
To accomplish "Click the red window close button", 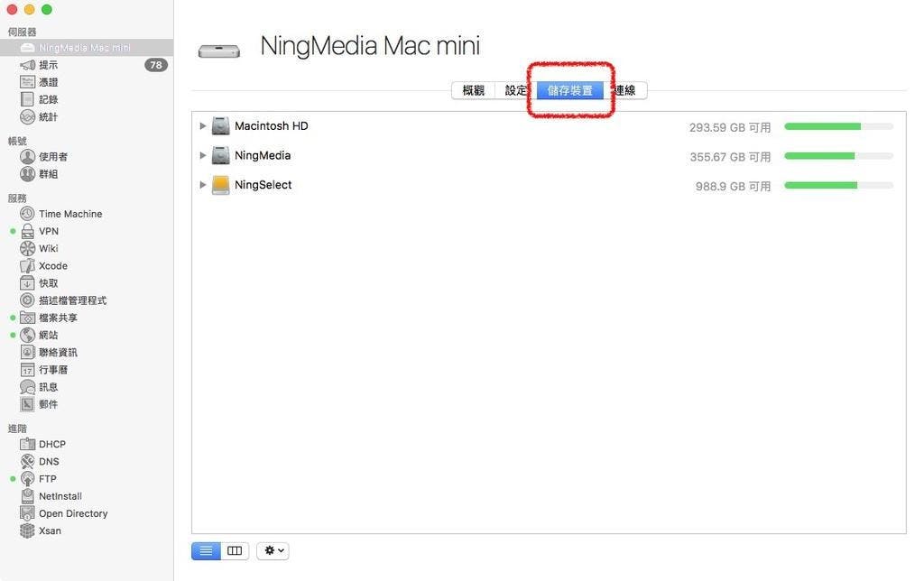I will [12, 9].
